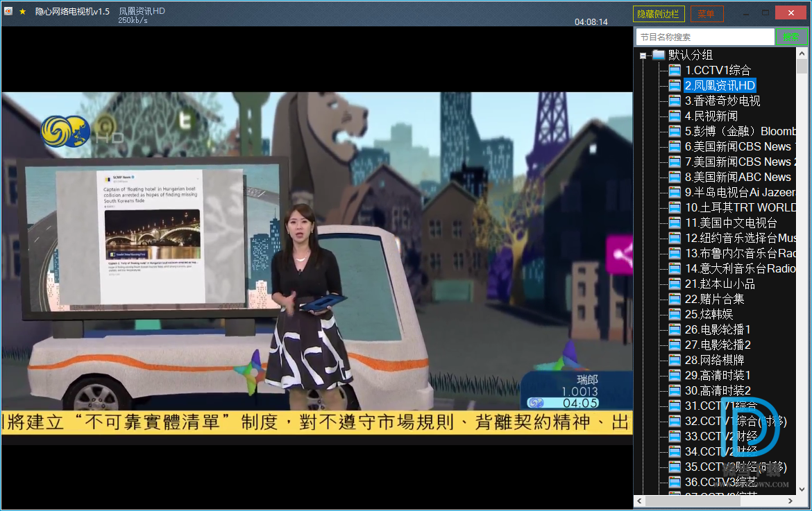Click the TV icon beside 12.纽约音乐选择台
Image resolution: width=812 pixels, height=511 pixels.
(675, 238)
